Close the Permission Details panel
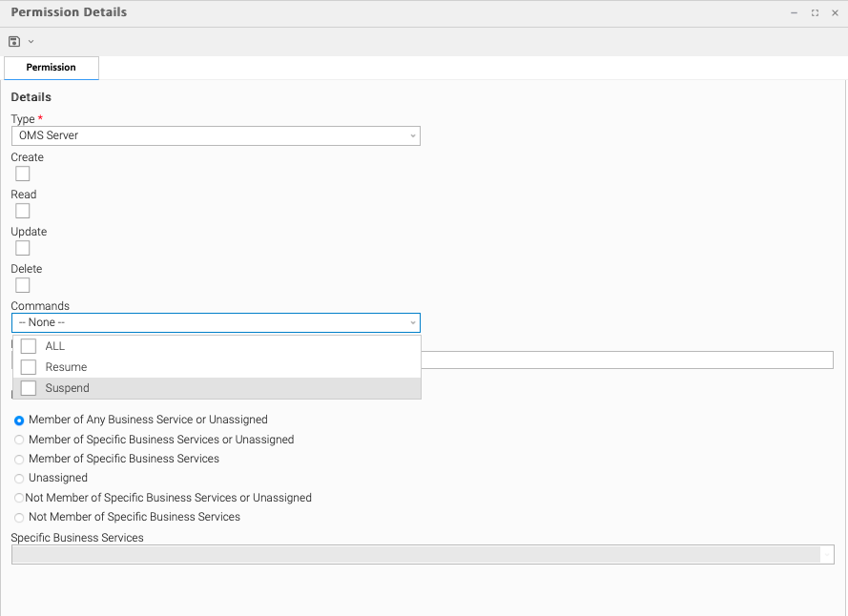This screenshot has height=616, width=848. [835, 13]
